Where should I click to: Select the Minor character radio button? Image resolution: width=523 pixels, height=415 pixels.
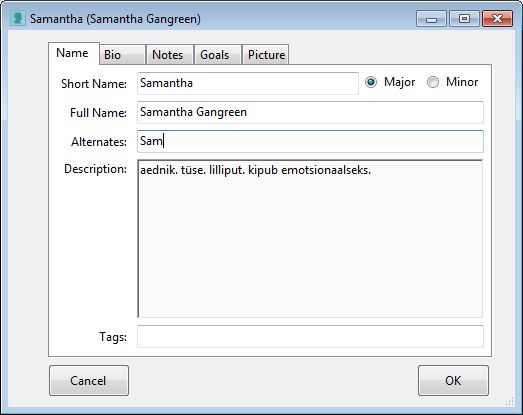pos(433,82)
